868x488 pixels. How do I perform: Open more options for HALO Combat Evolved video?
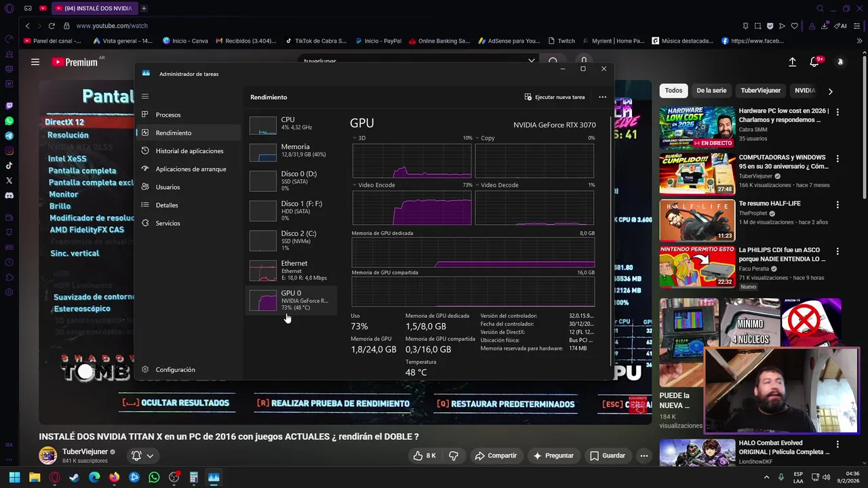pyautogui.click(x=837, y=445)
